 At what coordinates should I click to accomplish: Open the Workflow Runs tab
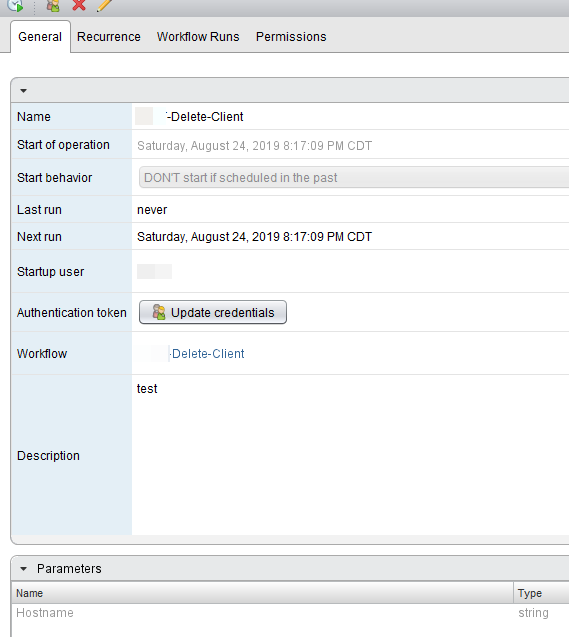click(x=198, y=37)
